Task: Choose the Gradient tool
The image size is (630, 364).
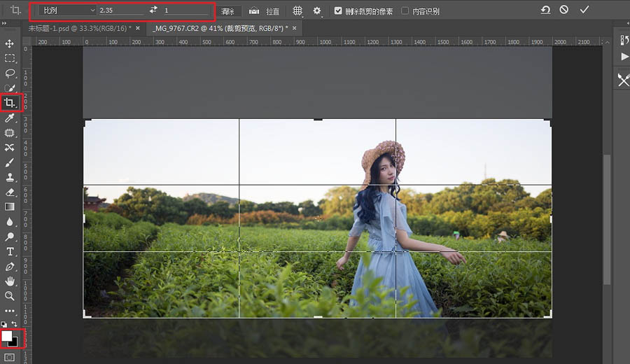Action: 10,206
